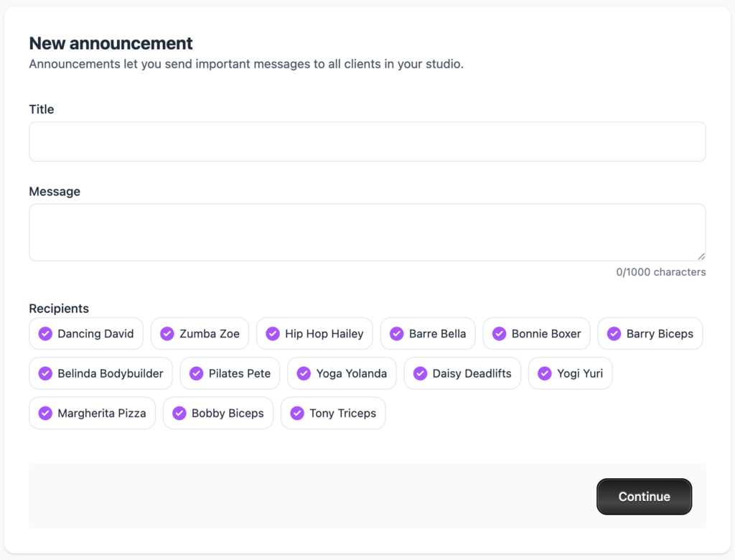This screenshot has height=560, width=735.
Task: Click the Bobby Biceps checkmark icon
Action: 179,413
